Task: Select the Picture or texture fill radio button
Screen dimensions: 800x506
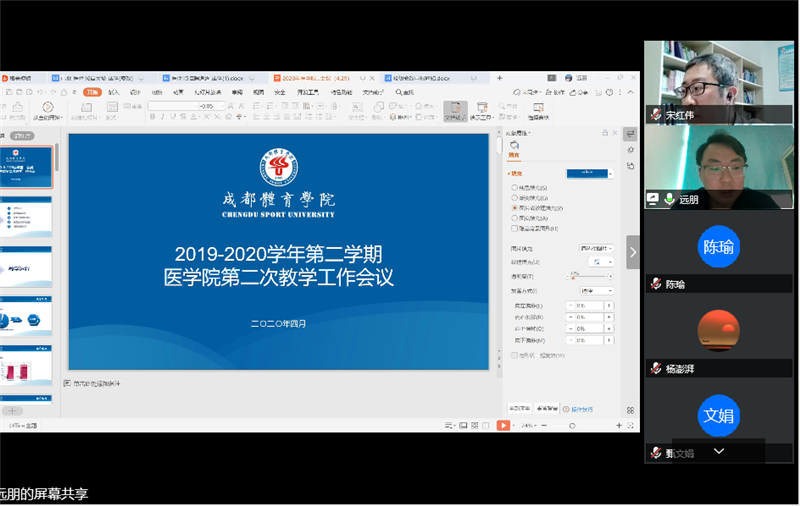Action: (514, 208)
